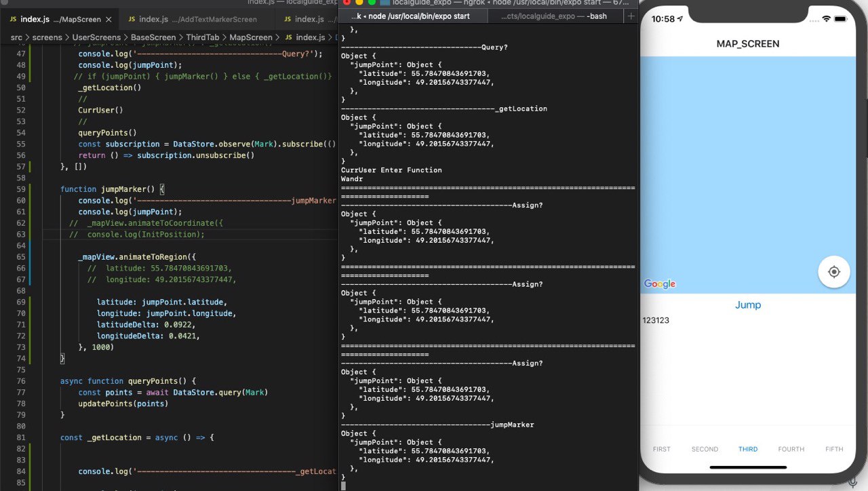Click the 'CurrUser()' call in the editor
Screen dimensions: 868x491
(100, 110)
